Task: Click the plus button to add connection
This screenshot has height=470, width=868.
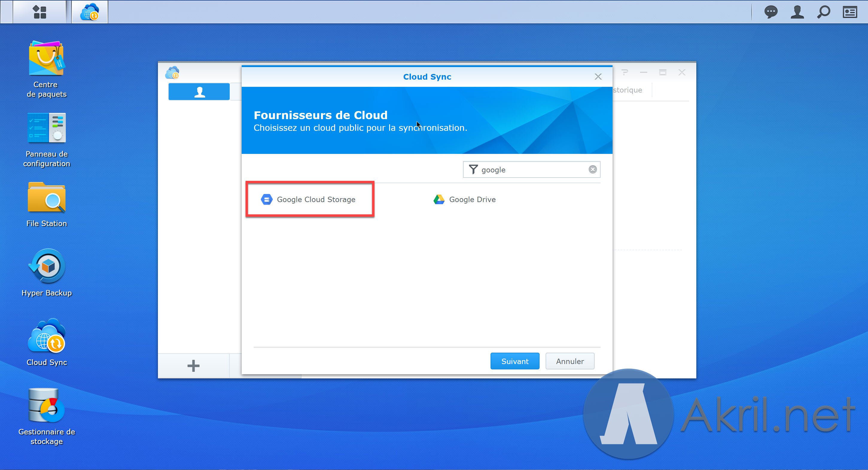Action: pos(194,366)
